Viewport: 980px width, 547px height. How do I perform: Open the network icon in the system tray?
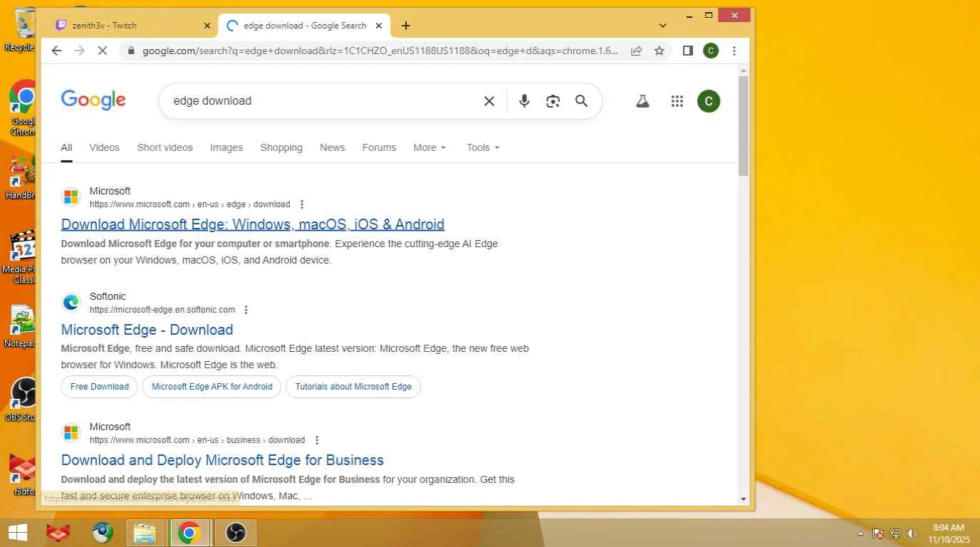(895, 533)
